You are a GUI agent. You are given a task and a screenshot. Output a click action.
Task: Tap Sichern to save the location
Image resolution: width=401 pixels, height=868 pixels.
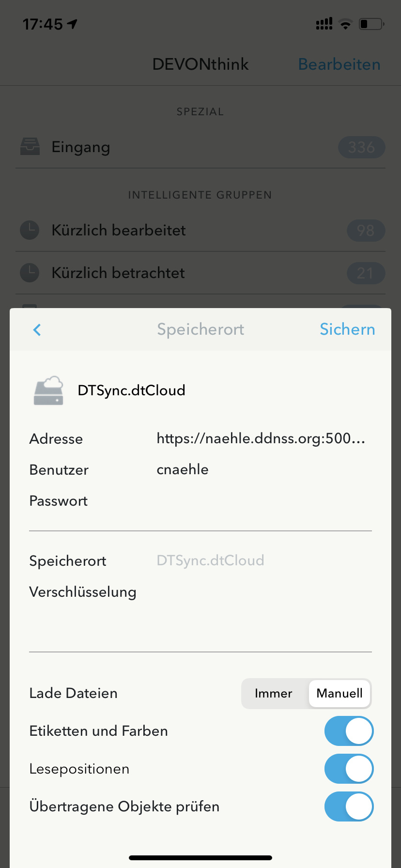(347, 329)
